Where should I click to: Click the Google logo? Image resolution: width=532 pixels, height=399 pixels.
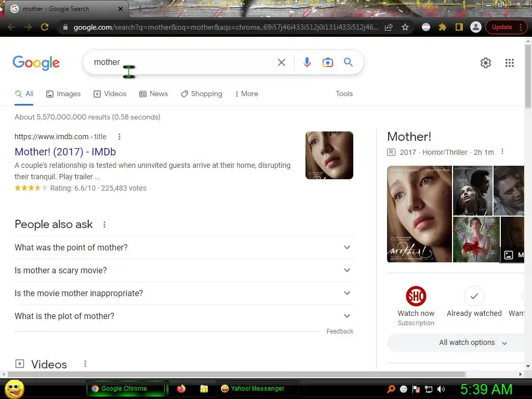click(36, 63)
